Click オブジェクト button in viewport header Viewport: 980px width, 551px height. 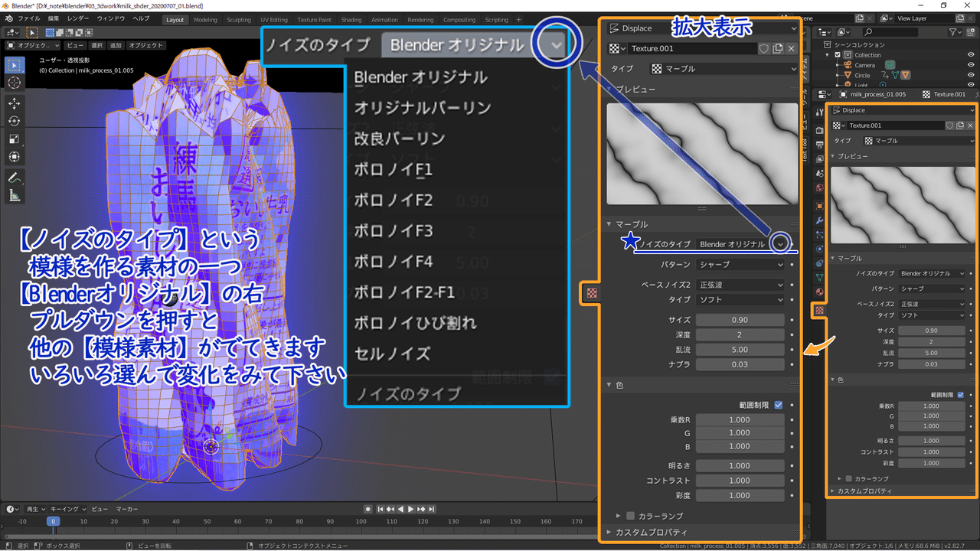click(145, 45)
